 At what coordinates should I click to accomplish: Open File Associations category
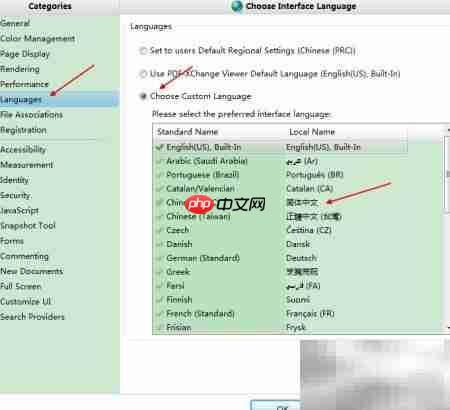(31, 115)
